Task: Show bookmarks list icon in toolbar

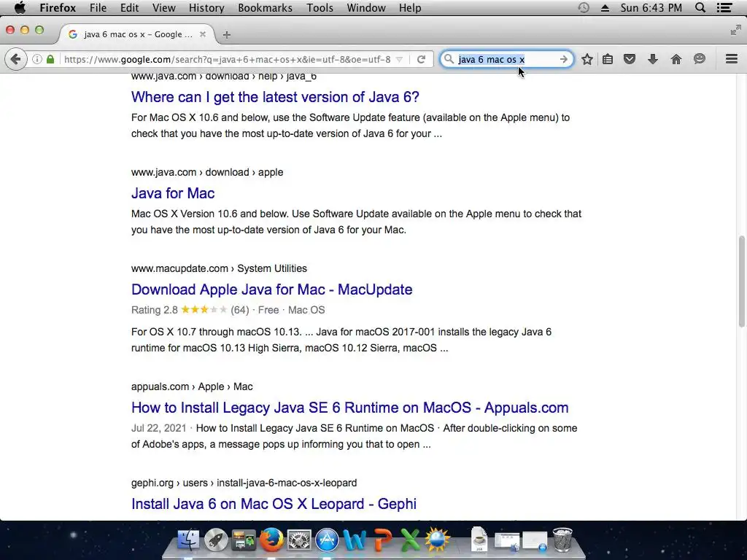Action: [x=608, y=59]
